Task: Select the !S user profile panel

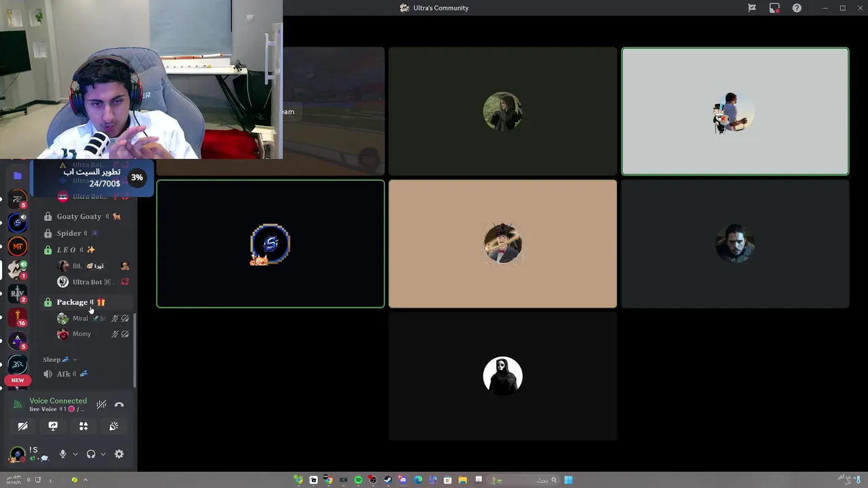Action: 30,454
